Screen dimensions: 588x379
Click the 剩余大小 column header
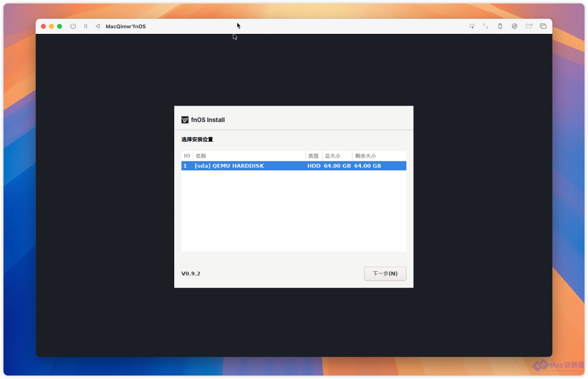click(x=379, y=156)
